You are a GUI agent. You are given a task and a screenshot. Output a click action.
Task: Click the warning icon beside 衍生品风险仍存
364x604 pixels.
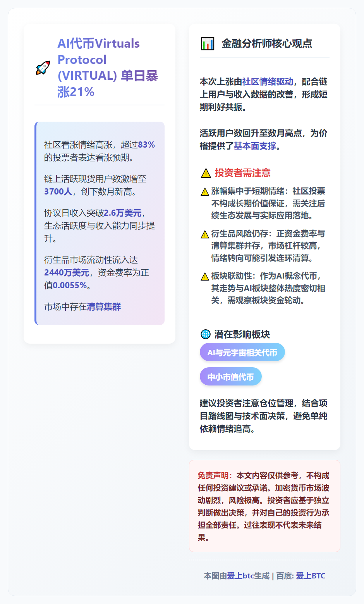pyautogui.click(x=205, y=234)
